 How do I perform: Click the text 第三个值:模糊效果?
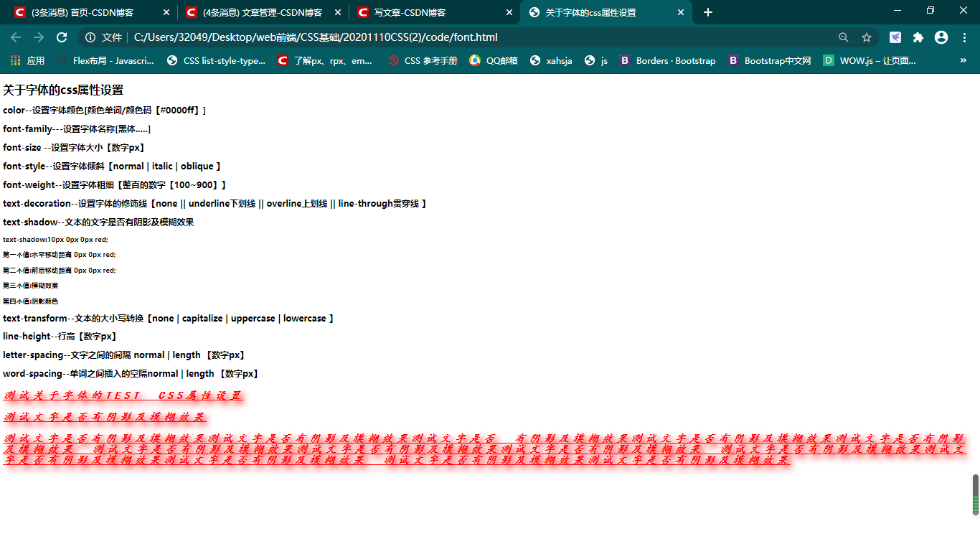[x=30, y=286]
